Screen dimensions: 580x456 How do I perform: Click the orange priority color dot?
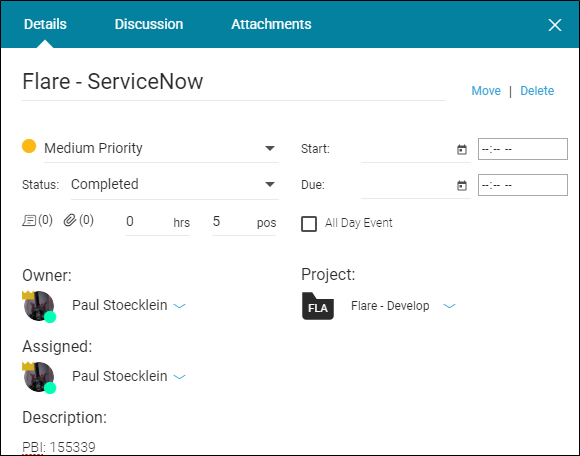(x=29, y=146)
